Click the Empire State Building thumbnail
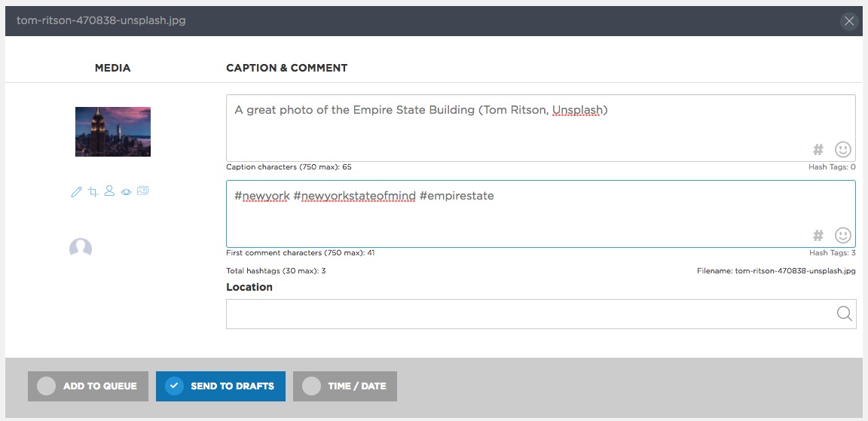This screenshot has height=421, width=868. point(113,132)
